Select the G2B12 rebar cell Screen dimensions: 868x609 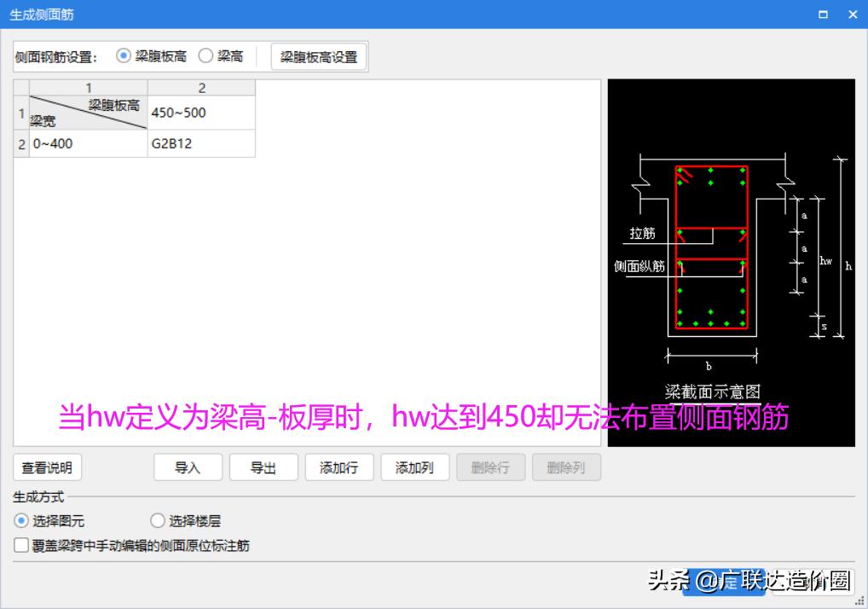coord(201,144)
